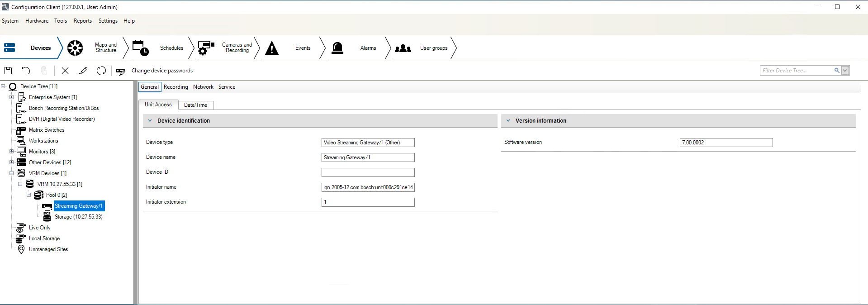This screenshot has width=868, height=305.
Task: Collapse the Device identification section
Action: click(x=150, y=121)
